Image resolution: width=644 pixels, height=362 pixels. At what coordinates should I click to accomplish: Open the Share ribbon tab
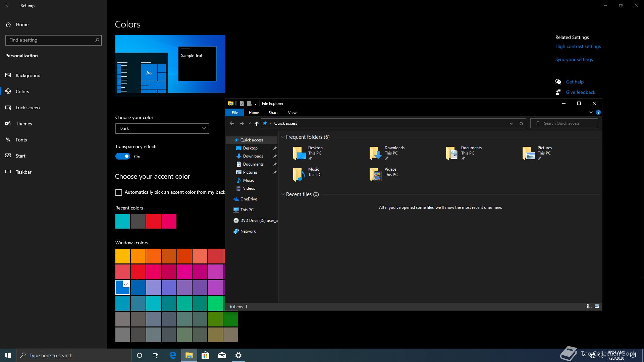(x=273, y=113)
